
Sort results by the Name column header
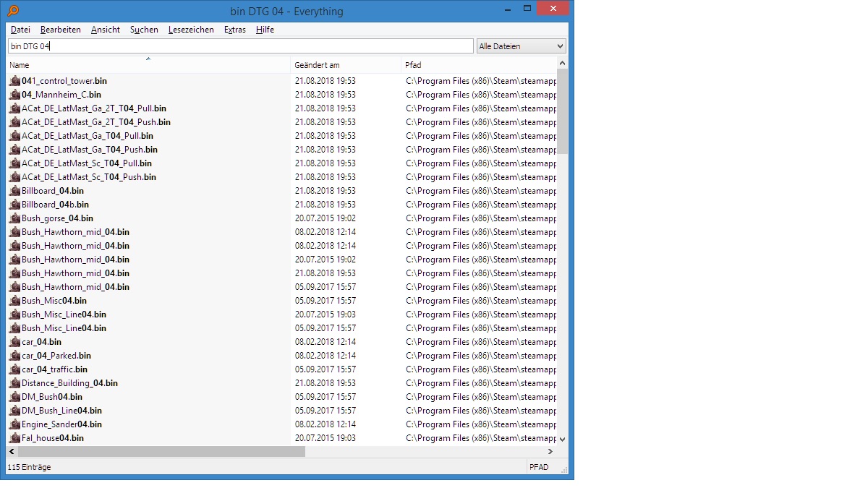pos(148,65)
